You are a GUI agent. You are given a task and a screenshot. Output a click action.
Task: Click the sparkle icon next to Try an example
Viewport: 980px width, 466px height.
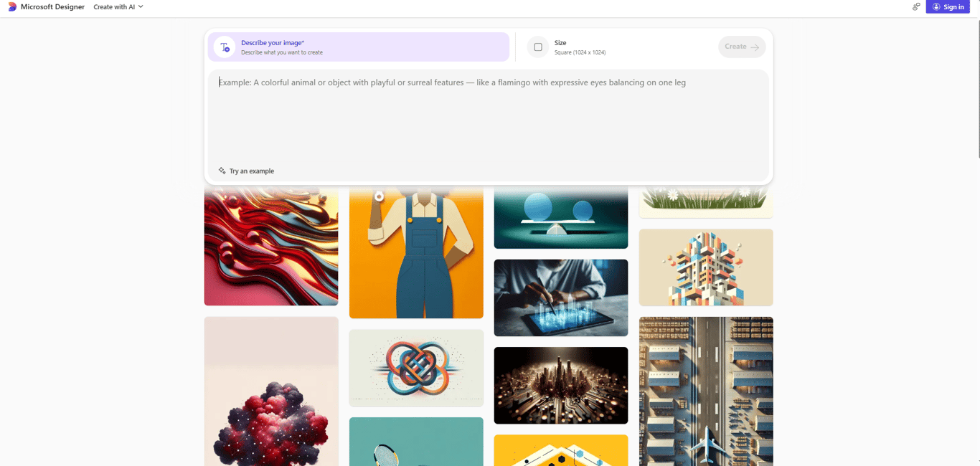tap(222, 171)
